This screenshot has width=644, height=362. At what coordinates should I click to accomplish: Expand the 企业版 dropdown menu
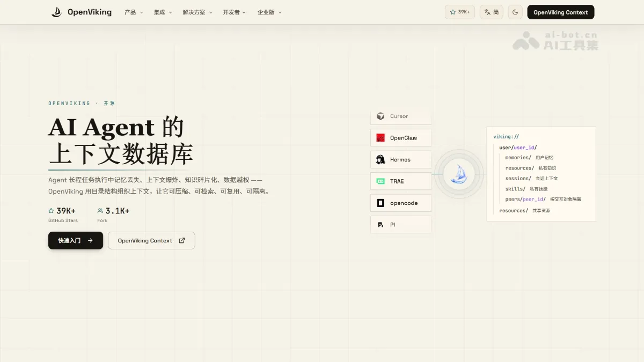pyautogui.click(x=269, y=12)
